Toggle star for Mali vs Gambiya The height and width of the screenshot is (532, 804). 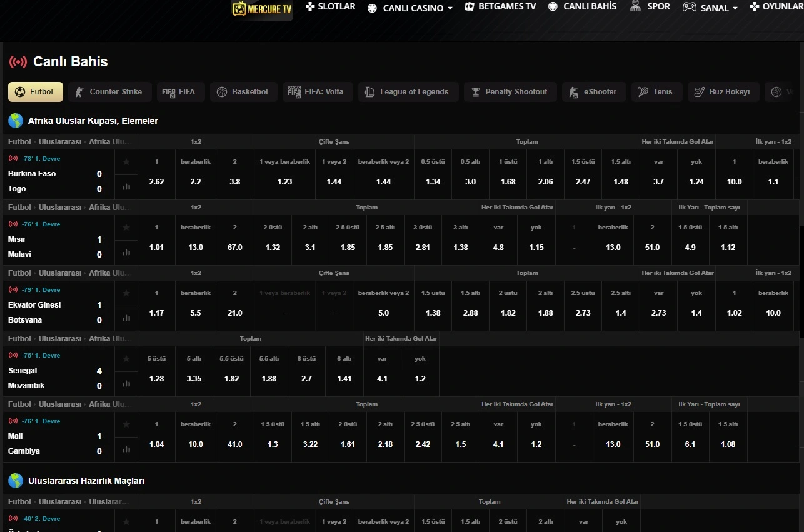(126, 424)
